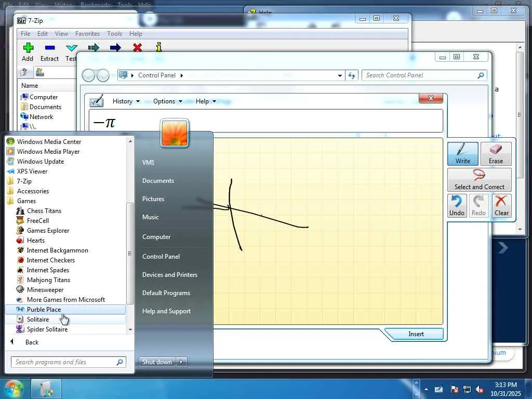Expand the Help dropdown in Math Input Panel
The width and height of the screenshot is (532, 399).
[206, 101]
